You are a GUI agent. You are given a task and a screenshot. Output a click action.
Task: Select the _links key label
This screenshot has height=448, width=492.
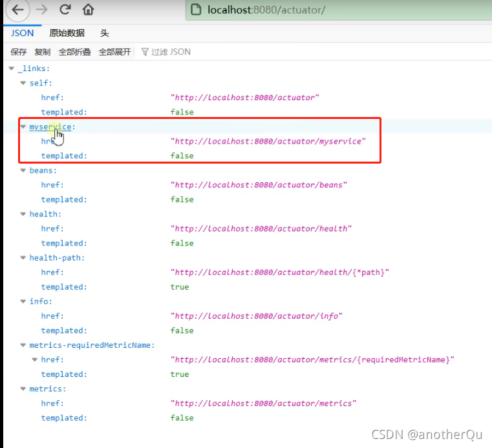(x=34, y=69)
